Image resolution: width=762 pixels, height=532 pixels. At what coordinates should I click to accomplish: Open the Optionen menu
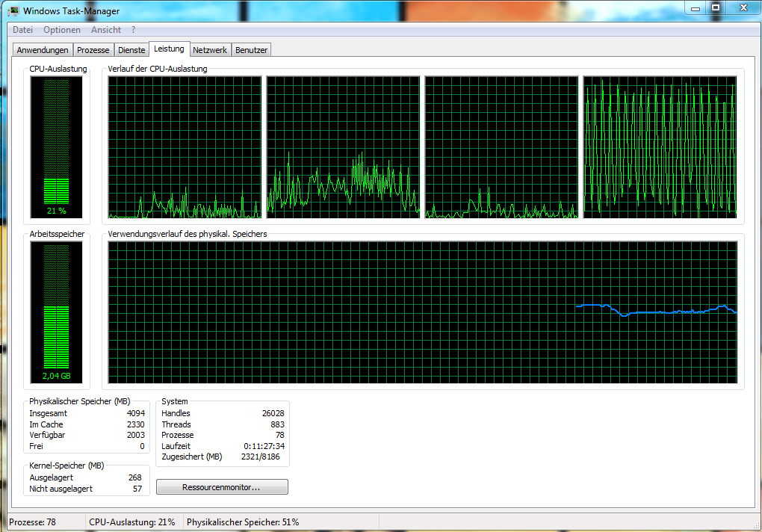(x=62, y=30)
